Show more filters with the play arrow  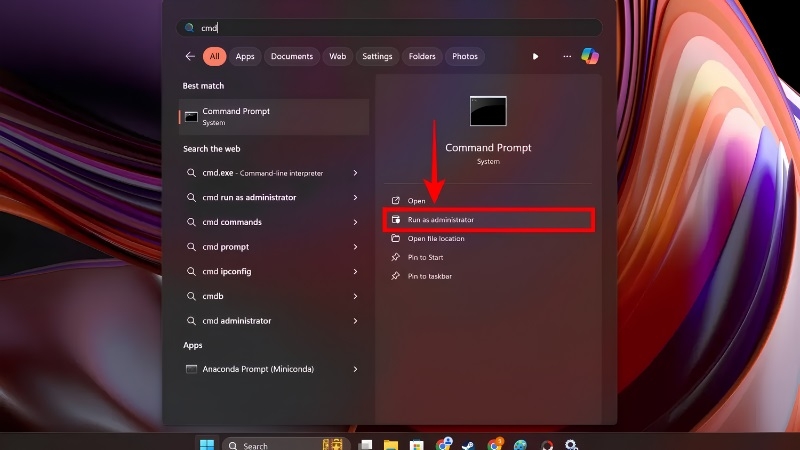tap(535, 56)
